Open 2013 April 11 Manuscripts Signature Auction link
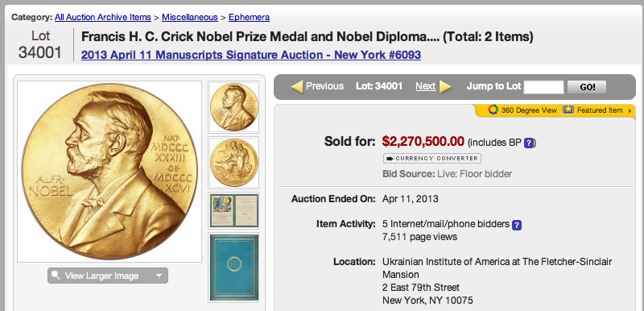Screen dimensions: 644x311 251,55
